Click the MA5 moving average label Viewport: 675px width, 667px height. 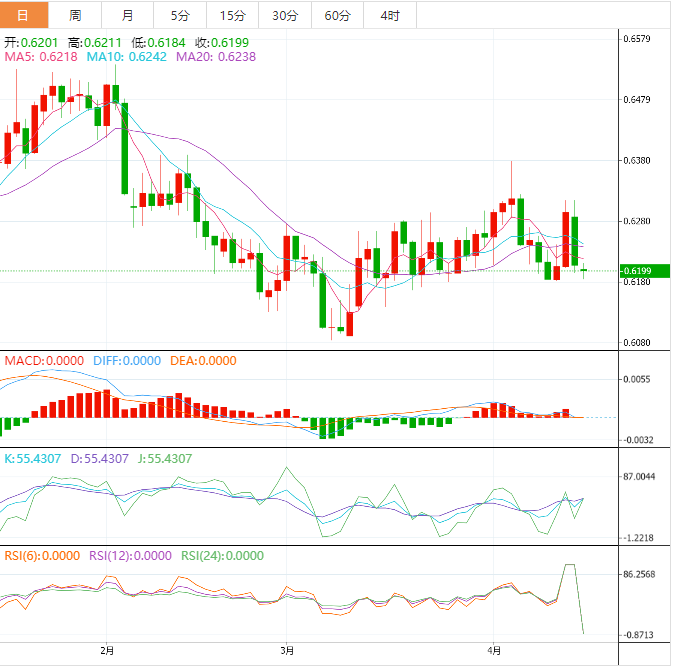(x=41, y=57)
